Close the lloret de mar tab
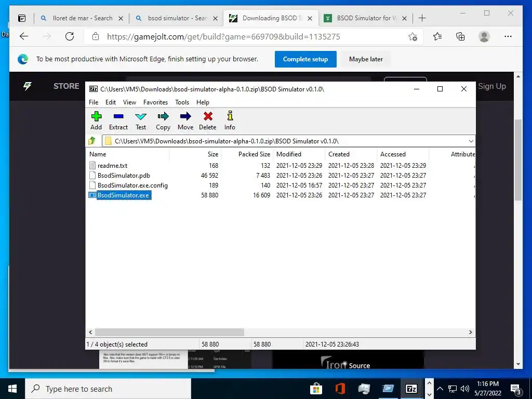 (x=121, y=18)
